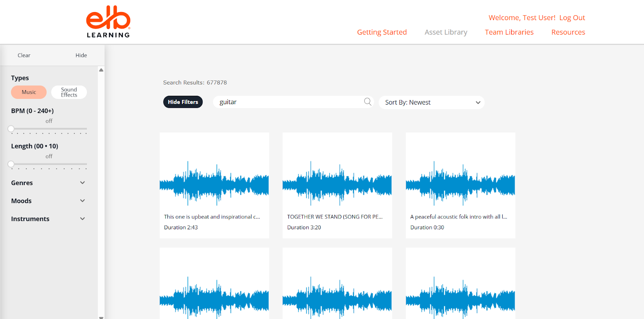The width and height of the screenshot is (644, 319).
Task: Click the Log Out link
Action: tap(572, 18)
